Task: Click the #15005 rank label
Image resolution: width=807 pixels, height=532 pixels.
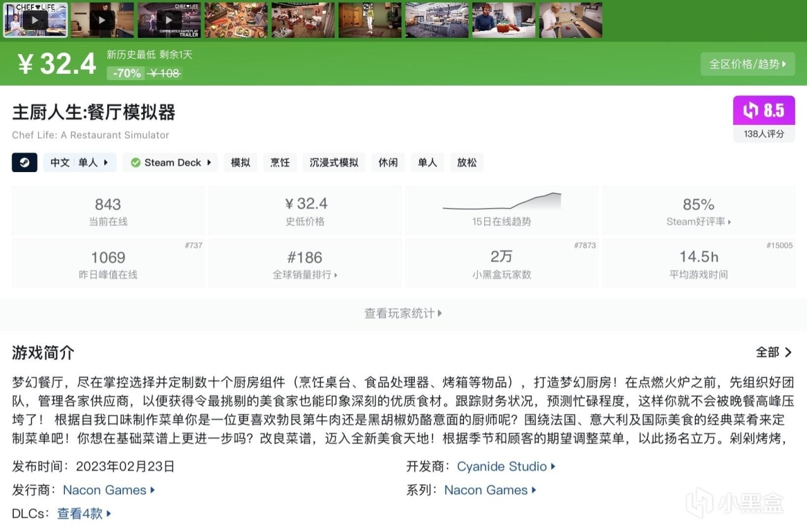Action: point(780,245)
